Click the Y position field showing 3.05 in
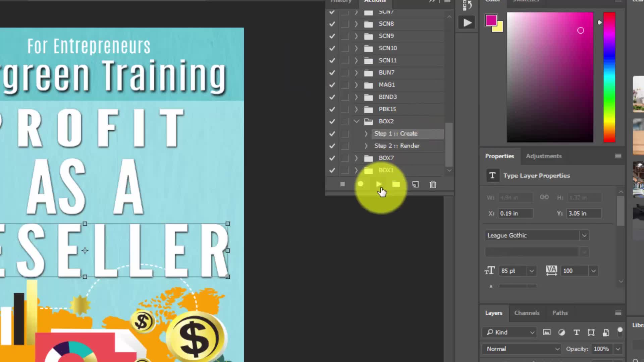This screenshot has height=362, width=644. point(584,214)
